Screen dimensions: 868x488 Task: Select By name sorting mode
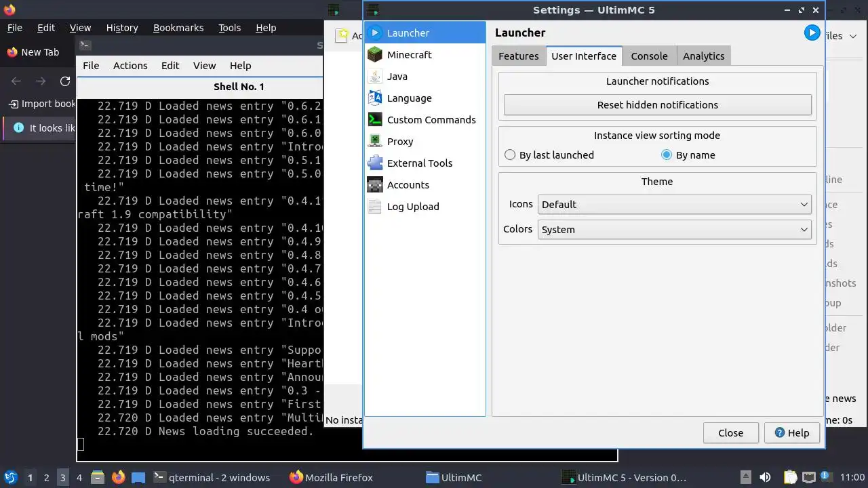(x=688, y=155)
